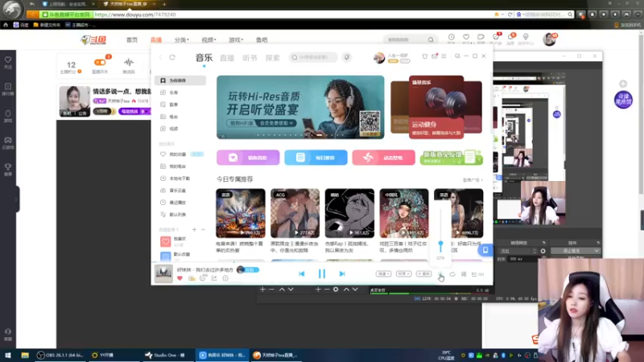Click the Hi-Res音质 promo banner
The image size is (644, 362).
(x=300, y=107)
